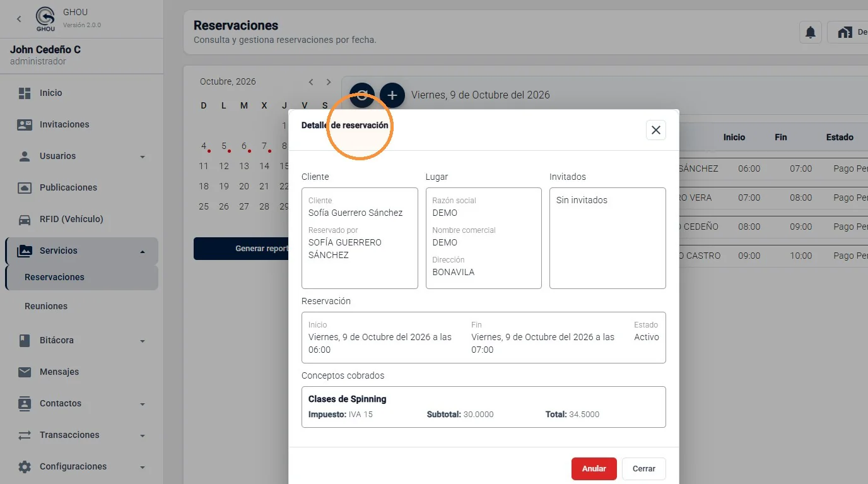Go to next month in calendar
The image size is (868, 484).
[x=329, y=82]
